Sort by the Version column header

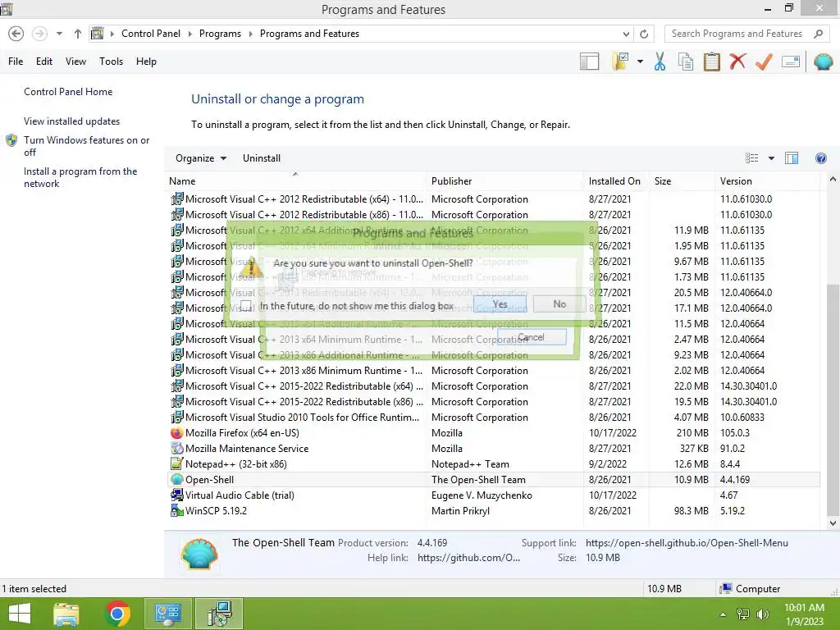click(767, 181)
